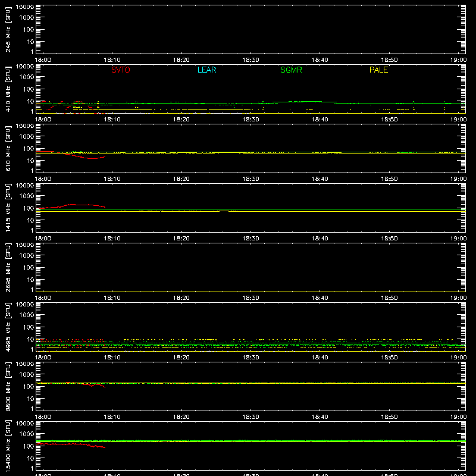
Task: Select the 15400 MHz [SFU] axis title
Action: 8,446
